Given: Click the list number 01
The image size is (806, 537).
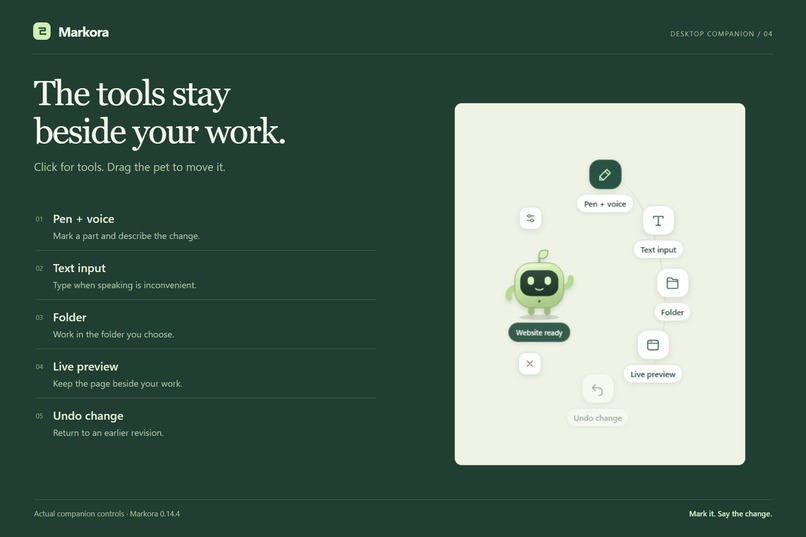Looking at the screenshot, I should (x=39, y=219).
